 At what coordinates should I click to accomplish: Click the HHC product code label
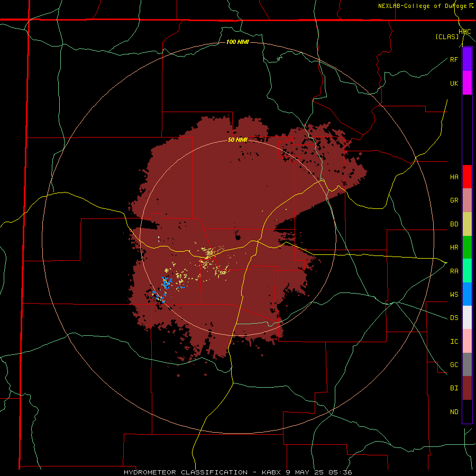pos(465,32)
